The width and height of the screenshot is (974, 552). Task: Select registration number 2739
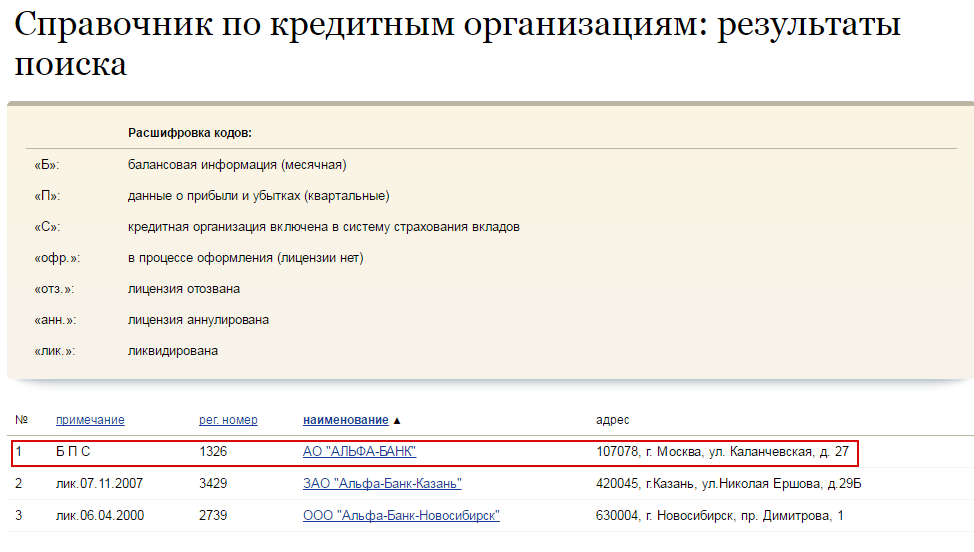pos(213,516)
